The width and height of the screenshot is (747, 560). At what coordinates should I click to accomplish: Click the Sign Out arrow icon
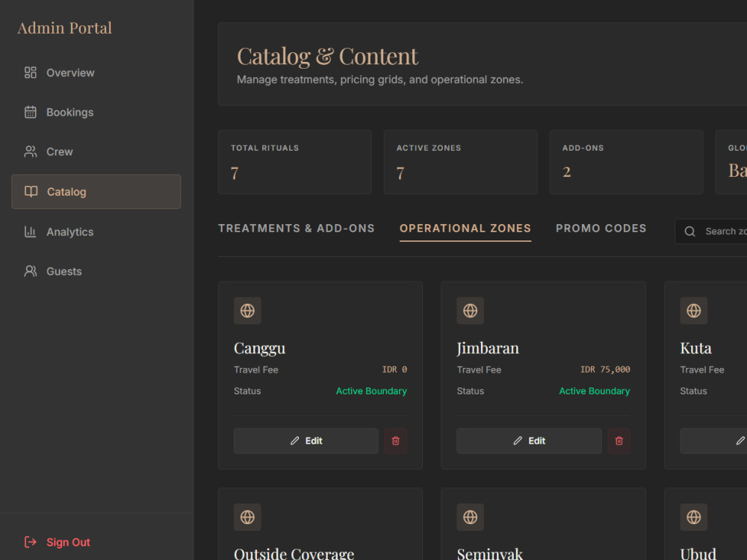(x=31, y=542)
